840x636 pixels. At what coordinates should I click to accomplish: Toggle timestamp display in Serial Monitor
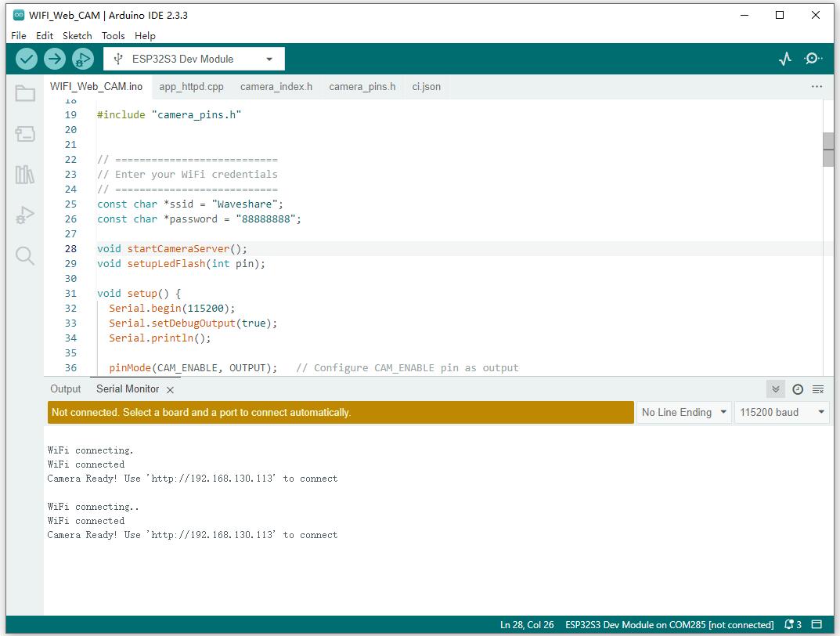(x=798, y=389)
